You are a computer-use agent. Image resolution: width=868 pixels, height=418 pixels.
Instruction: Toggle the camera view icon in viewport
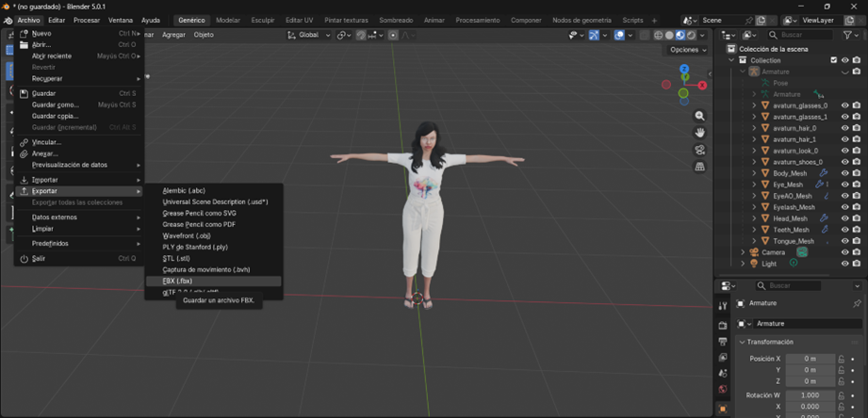(699, 150)
